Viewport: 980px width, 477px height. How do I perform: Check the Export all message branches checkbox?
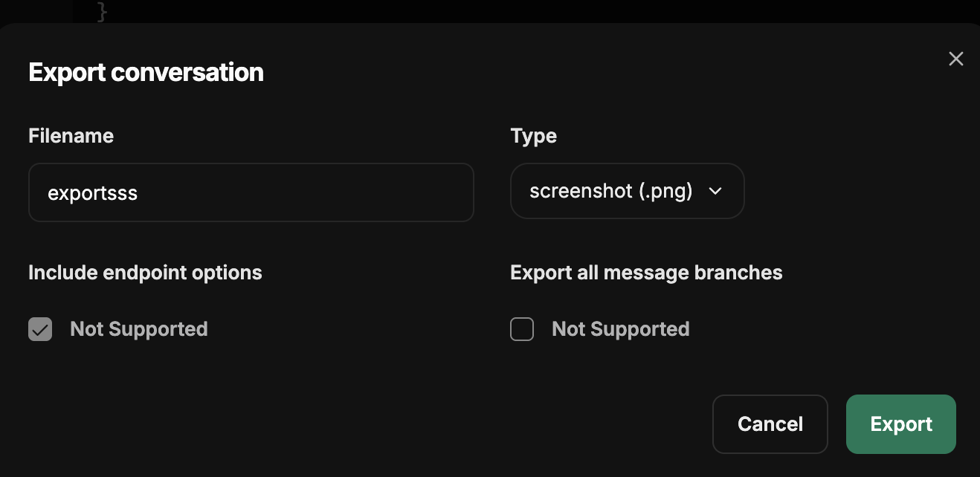[522, 329]
